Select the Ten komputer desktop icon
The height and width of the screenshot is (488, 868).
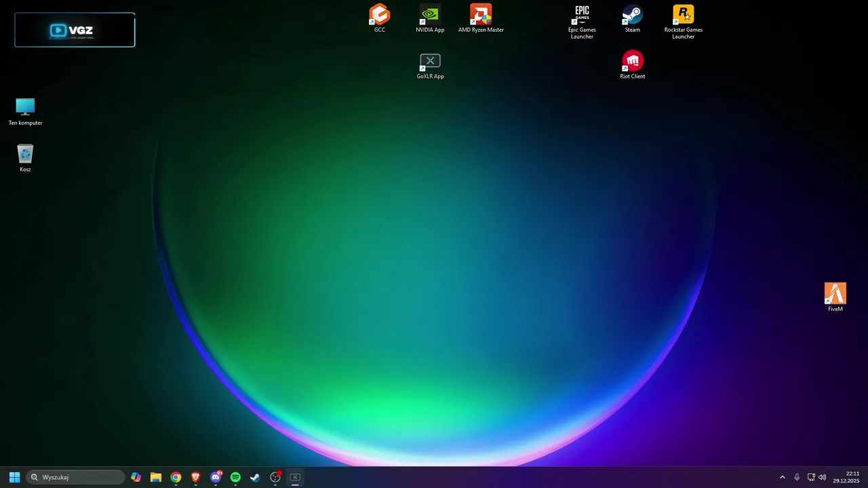click(25, 112)
